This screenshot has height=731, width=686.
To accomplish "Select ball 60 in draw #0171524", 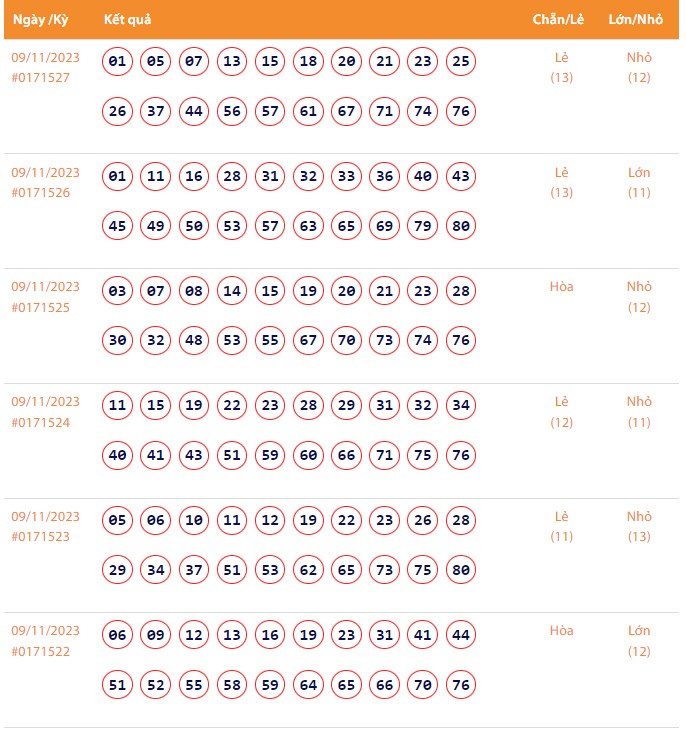I will [308, 455].
